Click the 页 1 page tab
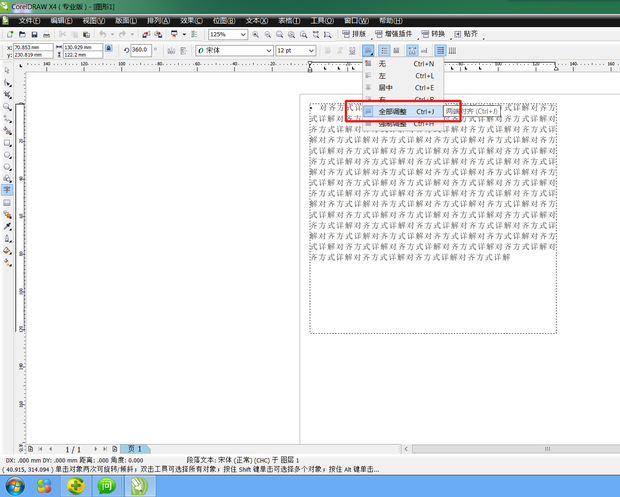The width and height of the screenshot is (620, 497). click(136, 449)
